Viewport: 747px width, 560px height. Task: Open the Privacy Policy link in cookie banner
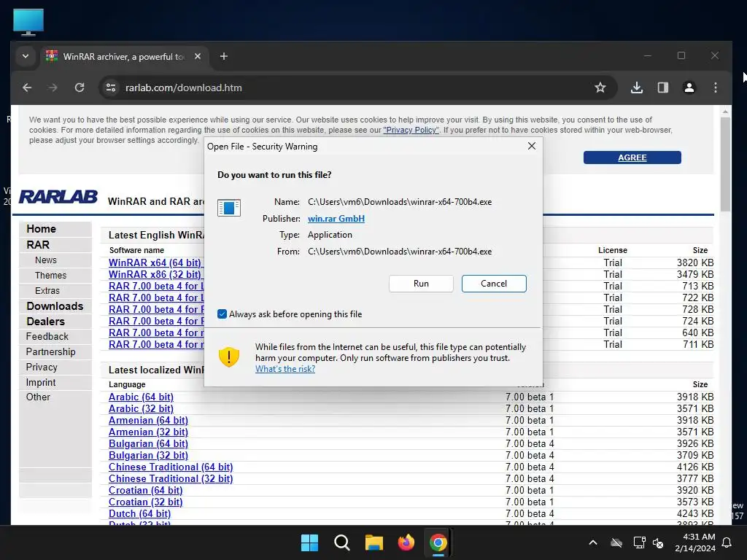click(x=411, y=130)
